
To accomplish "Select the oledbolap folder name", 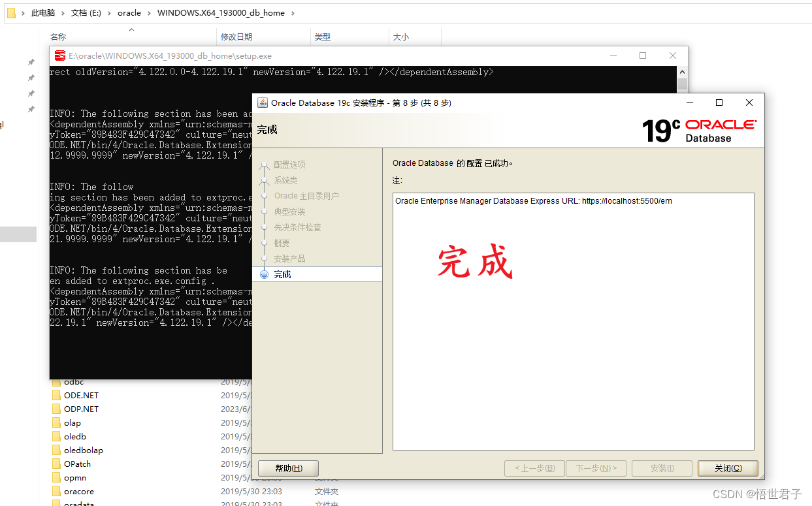I will click(x=84, y=451).
